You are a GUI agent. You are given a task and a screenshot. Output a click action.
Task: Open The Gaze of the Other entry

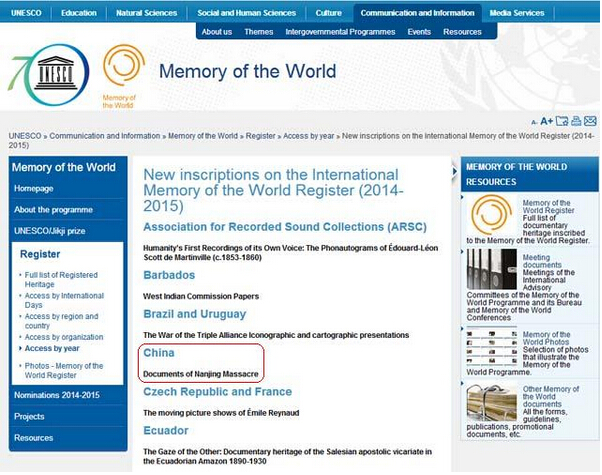pyautogui.click(x=288, y=457)
